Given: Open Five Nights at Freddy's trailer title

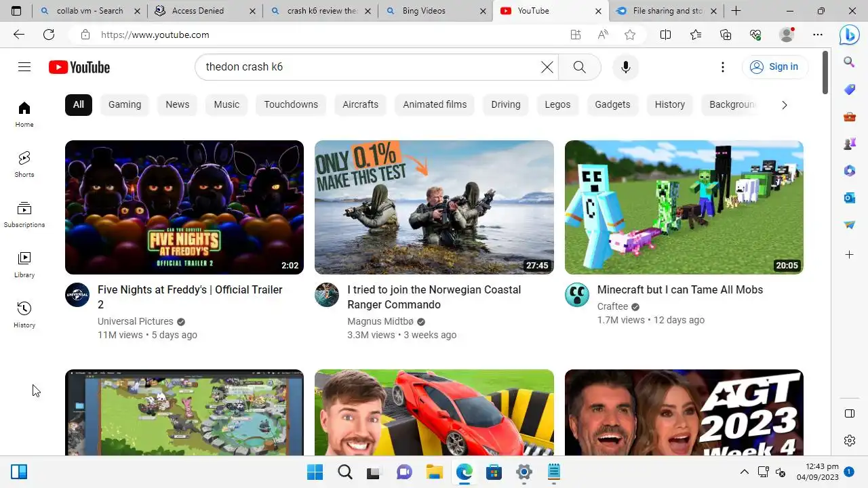Looking at the screenshot, I should [x=190, y=297].
